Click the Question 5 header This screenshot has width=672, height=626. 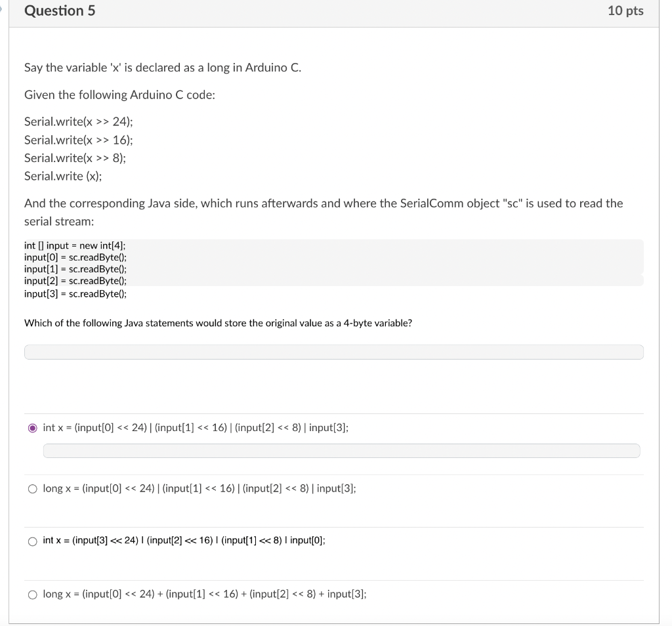pos(60,10)
